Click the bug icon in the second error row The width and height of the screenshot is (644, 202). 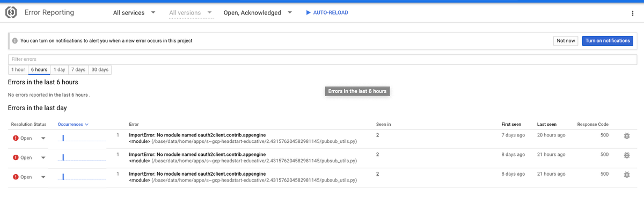pyautogui.click(x=626, y=155)
